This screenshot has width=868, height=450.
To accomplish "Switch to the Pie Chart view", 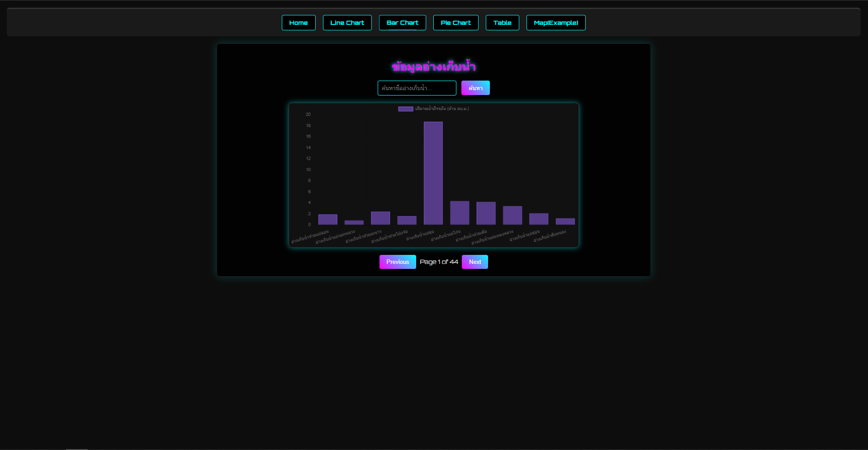I will click(455, 23).
